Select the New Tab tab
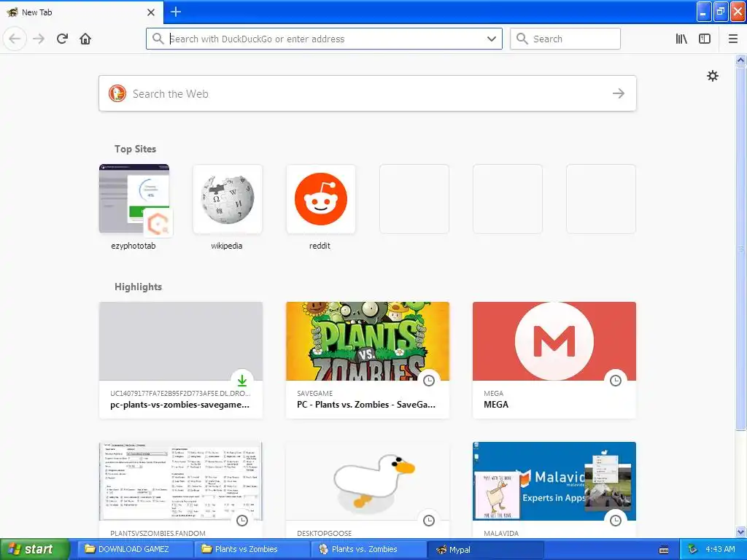The image size is (747, 560). (x=81, y=12)
